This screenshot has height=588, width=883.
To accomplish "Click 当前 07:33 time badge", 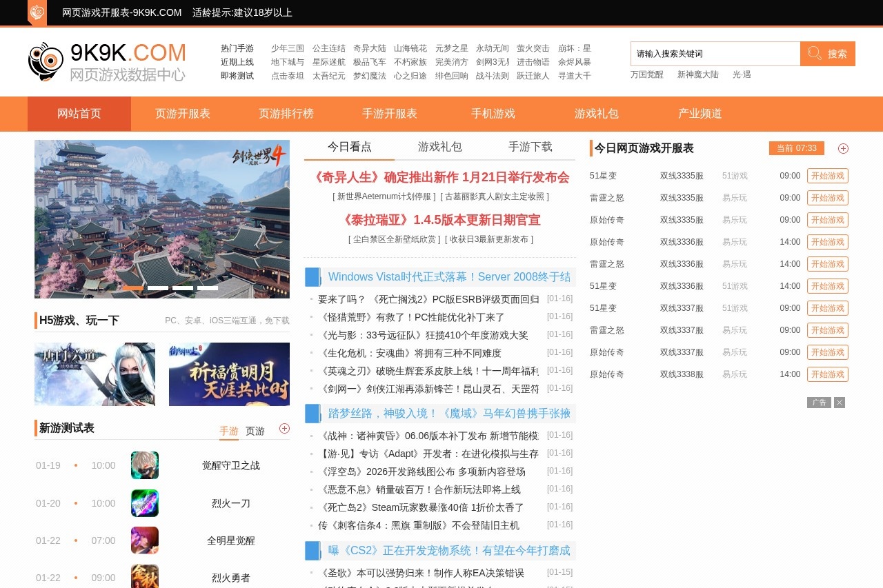I will (797, 148).
